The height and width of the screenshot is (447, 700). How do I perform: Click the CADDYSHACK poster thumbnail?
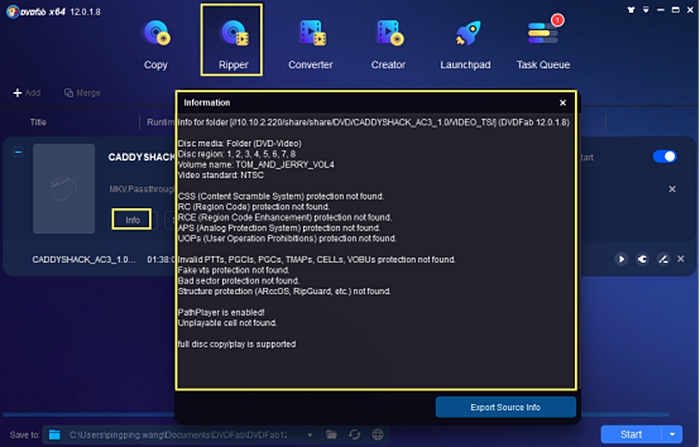point(64,188)
